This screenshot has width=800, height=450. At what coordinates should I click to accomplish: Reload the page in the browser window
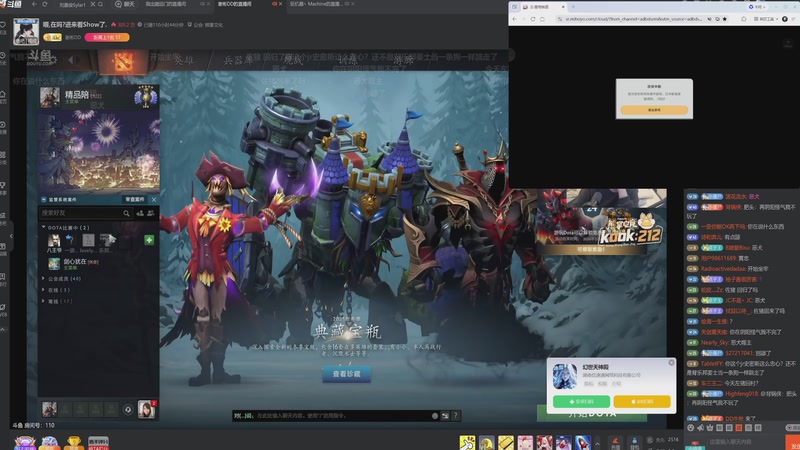533,19
